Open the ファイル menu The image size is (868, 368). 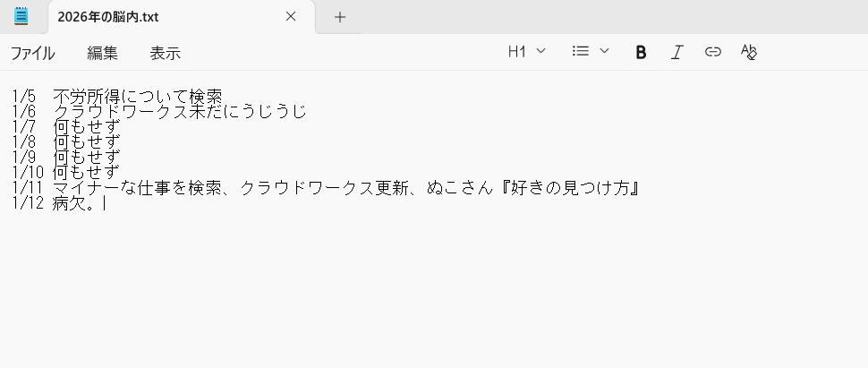coord(32,53)
